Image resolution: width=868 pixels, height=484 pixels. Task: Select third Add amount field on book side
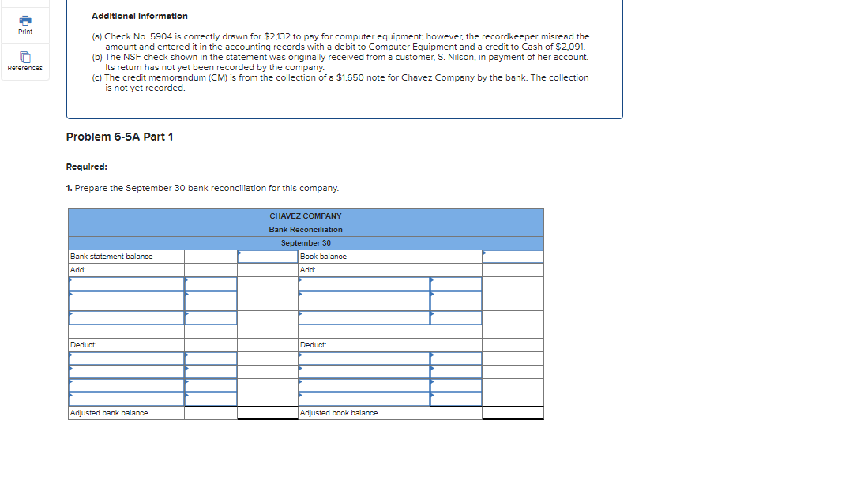pos(457,317)
